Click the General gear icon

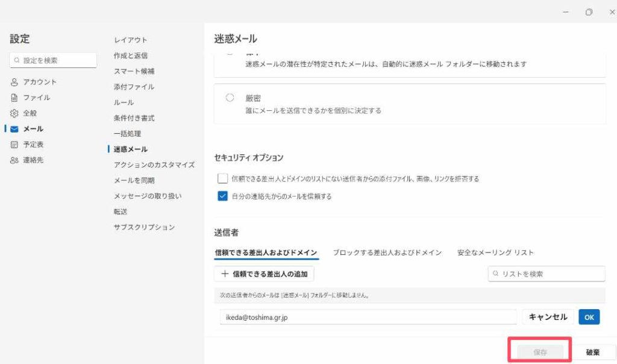[14, 113]
